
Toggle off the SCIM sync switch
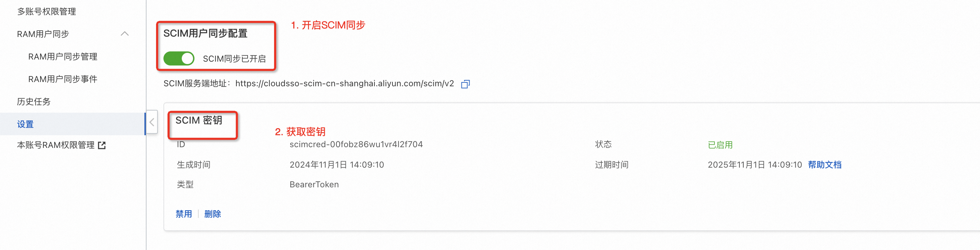pos(179,58)
